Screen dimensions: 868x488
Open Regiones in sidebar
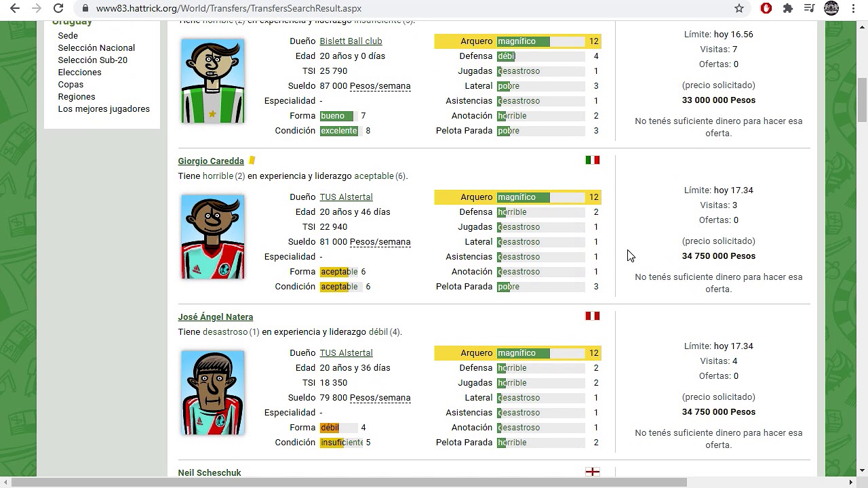[x=77, y=96]
